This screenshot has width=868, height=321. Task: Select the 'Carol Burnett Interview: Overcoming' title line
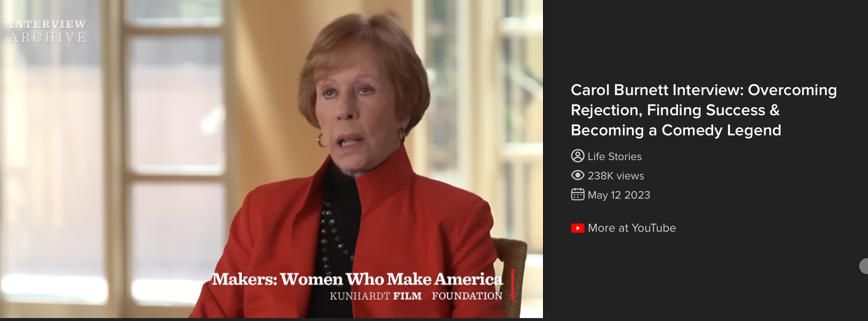pyautogui.click(x=703, y=90)
